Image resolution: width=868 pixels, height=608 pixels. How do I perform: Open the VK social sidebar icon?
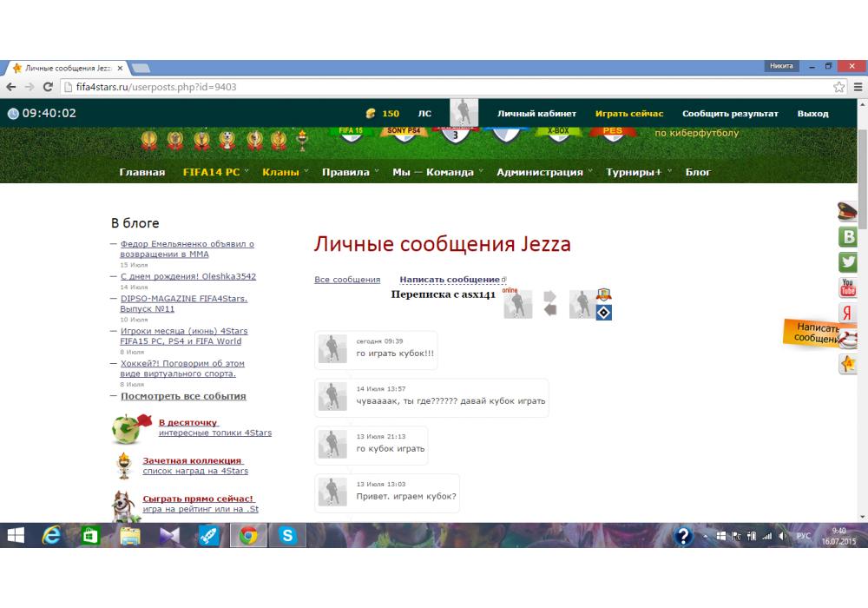pyautogui.click(x=848, y=236)
